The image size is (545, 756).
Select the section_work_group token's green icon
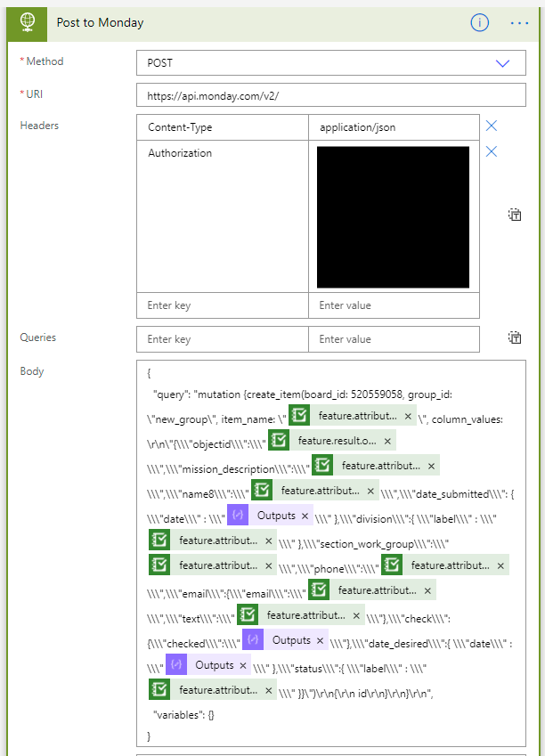159,565
